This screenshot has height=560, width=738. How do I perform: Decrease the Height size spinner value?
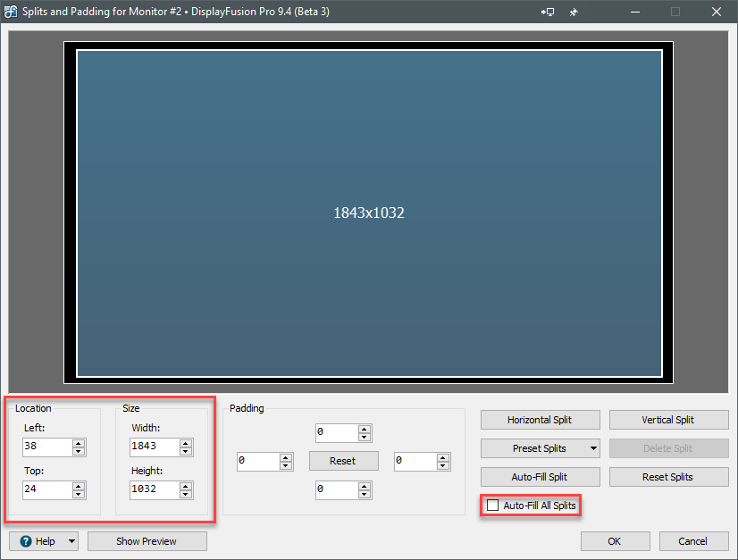186,494
